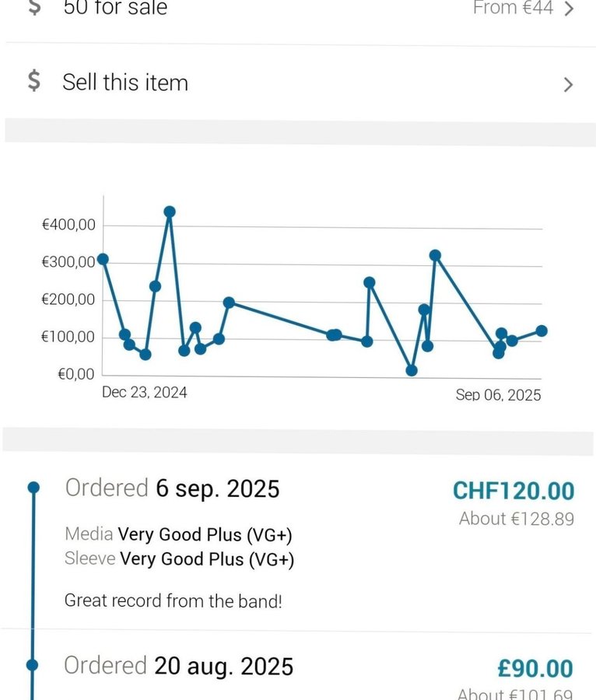596x700 pixels.
Task: Select the highest peak point on price chart
Action: 170,212
